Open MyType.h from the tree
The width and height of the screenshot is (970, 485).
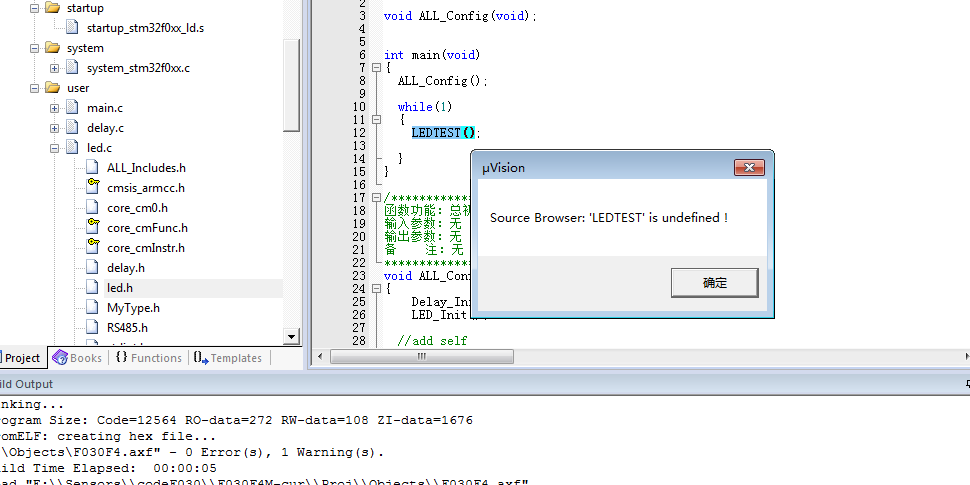coord(133,307)
